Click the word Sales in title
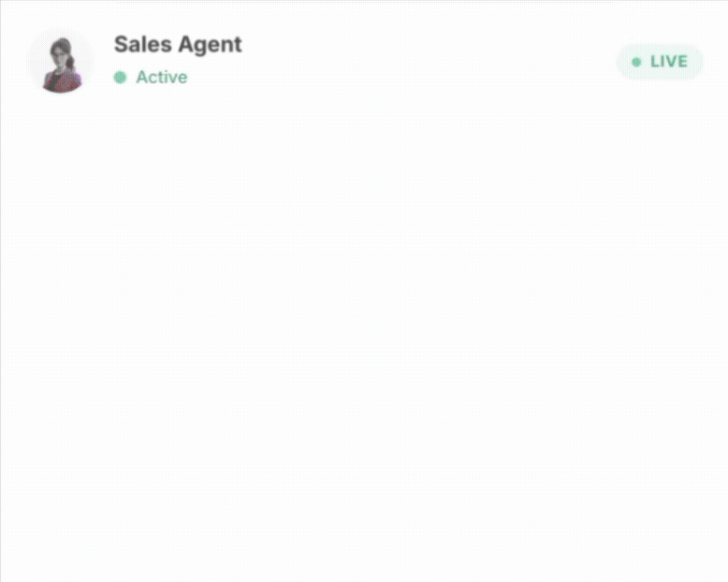 (143, 45)
